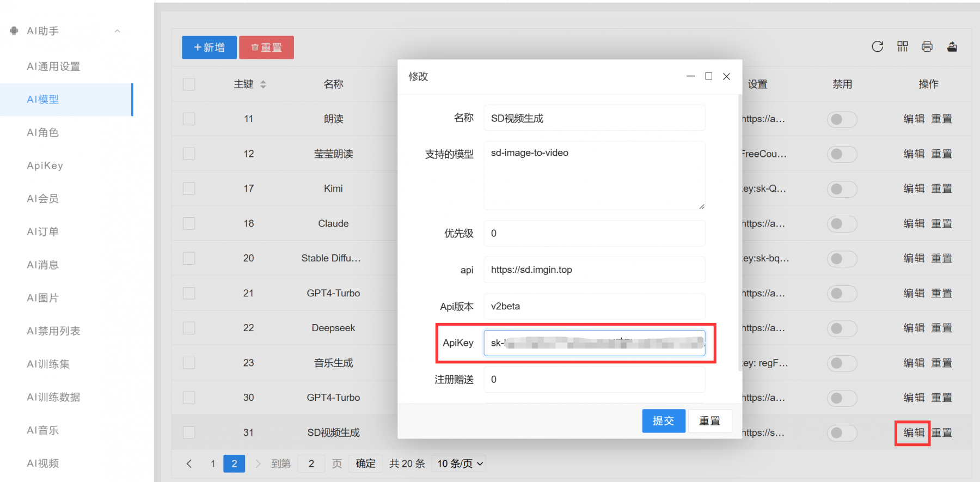Click 提交 in the dialog
This screenshot has width=980, height=482.
coord(664,421)
